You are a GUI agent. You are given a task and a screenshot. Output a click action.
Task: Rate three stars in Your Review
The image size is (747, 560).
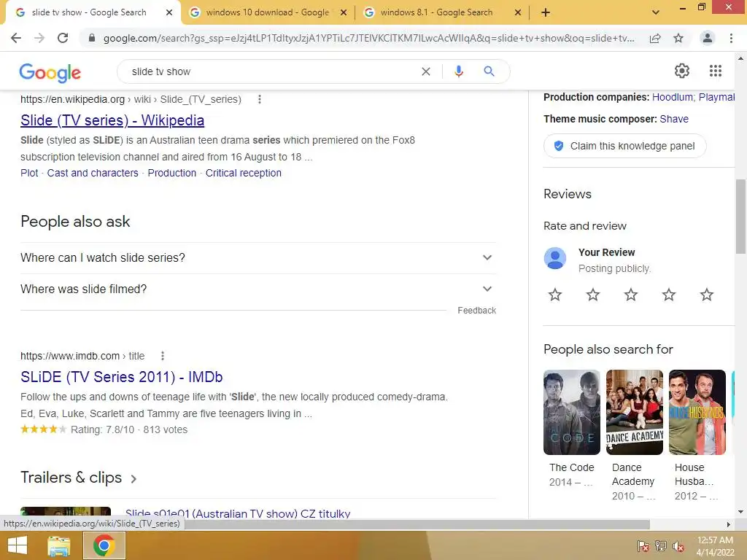(631, 295)
